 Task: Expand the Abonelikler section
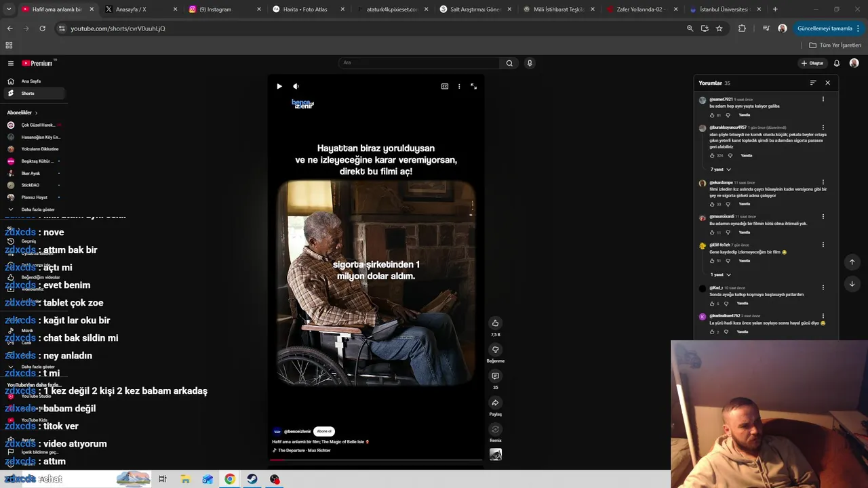tap(22, 113)
